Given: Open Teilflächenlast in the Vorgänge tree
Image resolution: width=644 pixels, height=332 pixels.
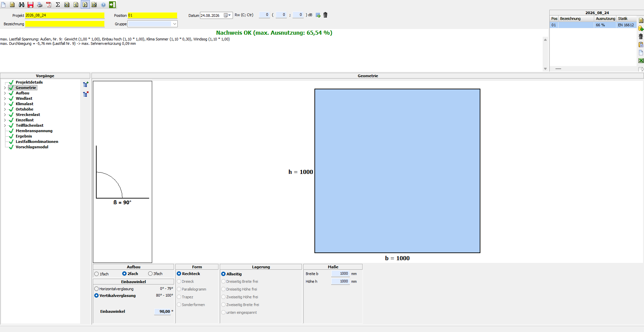Looking at the screenshot, I should point(30,125).
